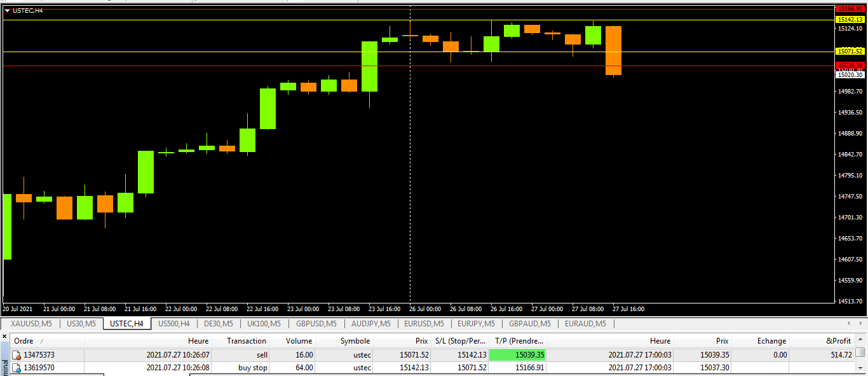The height and width of the screenshot is (376, 868).
Task: Click the terminal vertical scrollbar thumb
Action: pyautogui.click(x=860, y=352)
